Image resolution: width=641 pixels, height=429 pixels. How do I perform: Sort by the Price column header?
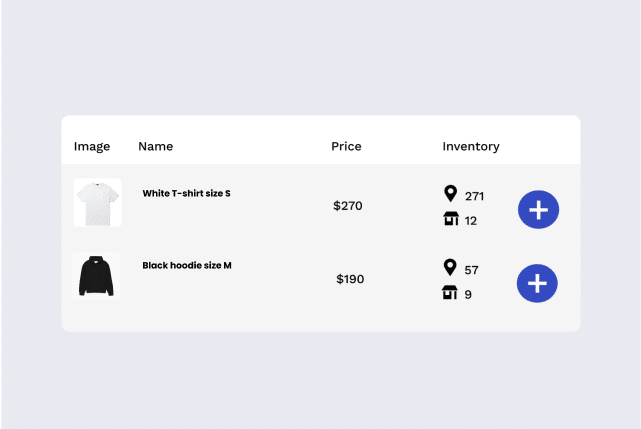point(346,146)
